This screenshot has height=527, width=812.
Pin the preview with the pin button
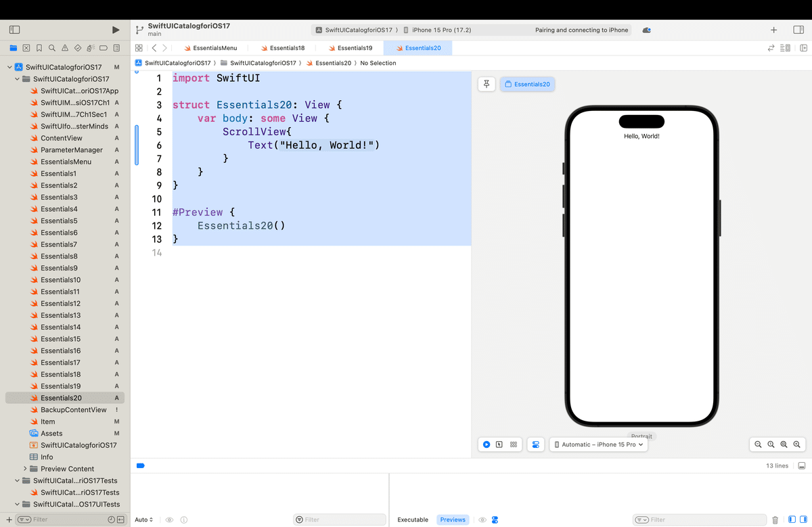click(x=487, y=84)
